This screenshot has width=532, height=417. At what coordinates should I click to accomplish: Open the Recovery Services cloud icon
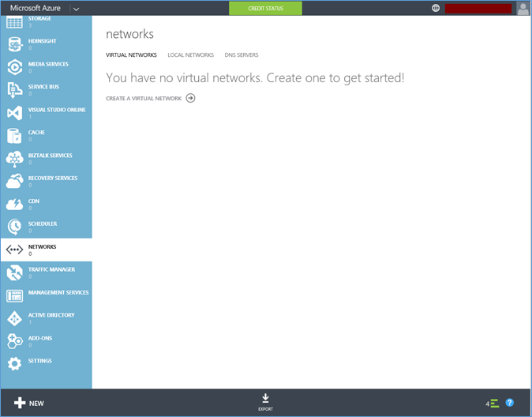14,181
